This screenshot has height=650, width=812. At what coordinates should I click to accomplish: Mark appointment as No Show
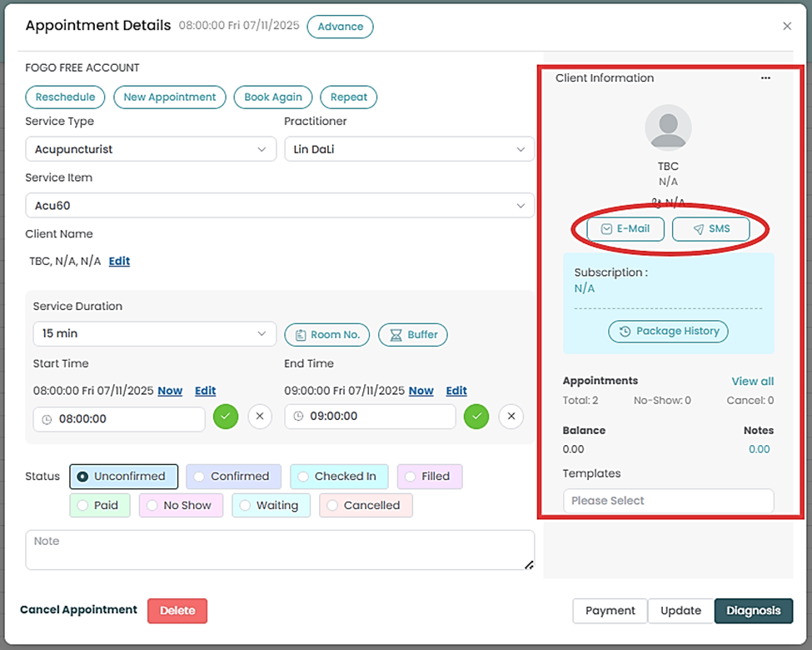(181, 506)
